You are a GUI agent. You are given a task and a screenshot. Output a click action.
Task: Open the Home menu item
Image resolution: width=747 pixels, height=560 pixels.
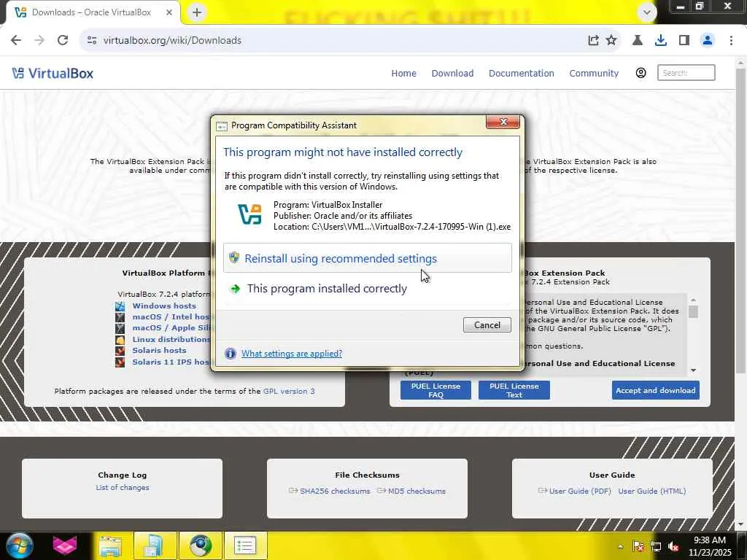tap(403, 74)
